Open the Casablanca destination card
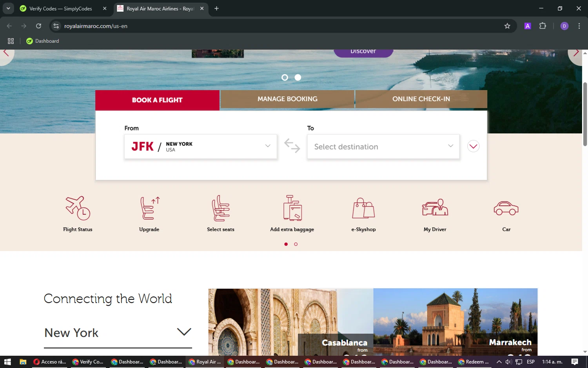 click(291, 322)
